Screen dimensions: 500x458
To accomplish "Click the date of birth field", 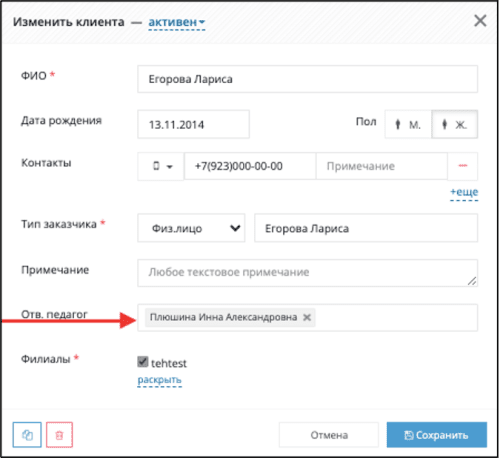I will pos(193,124).
